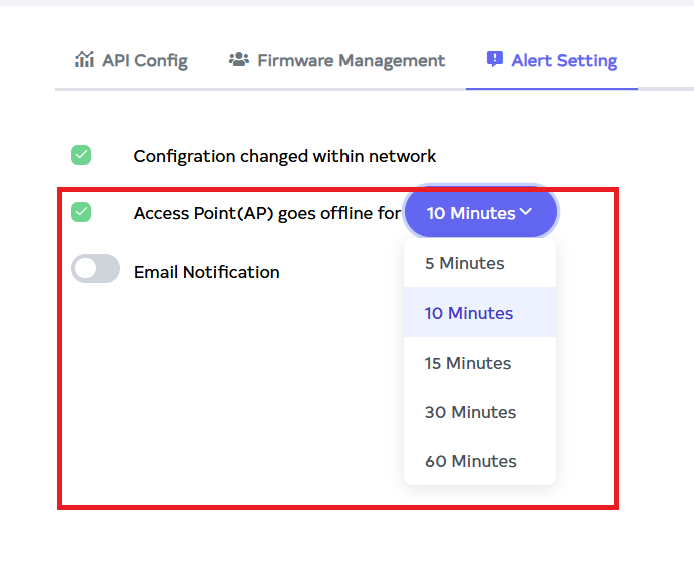
Task: Click the API Config tab label text
Action: 144,60
